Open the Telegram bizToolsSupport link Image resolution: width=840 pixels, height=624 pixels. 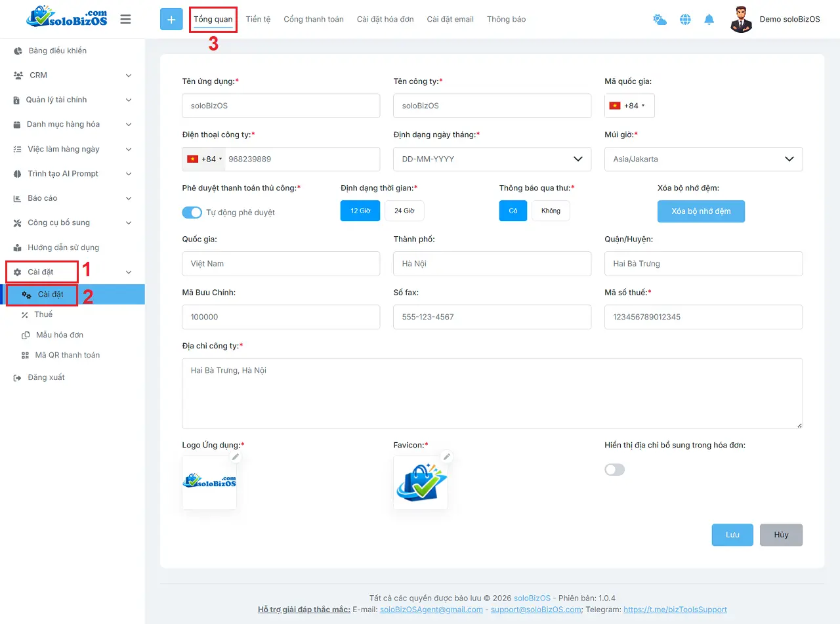click(675, 610)
